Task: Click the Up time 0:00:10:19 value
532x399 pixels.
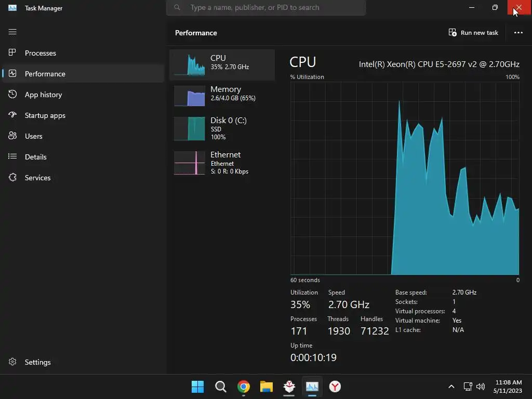Action: pyautogui.click(x=313, y=357)
